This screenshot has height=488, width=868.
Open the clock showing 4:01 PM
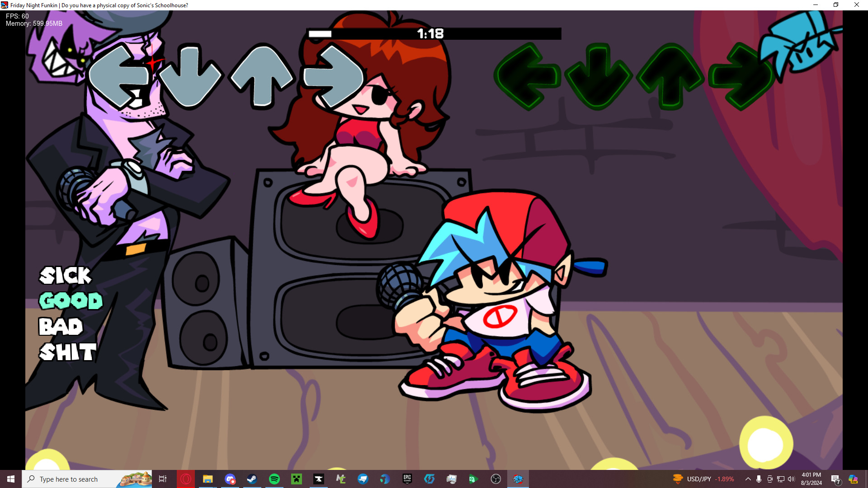coord(811,479)
